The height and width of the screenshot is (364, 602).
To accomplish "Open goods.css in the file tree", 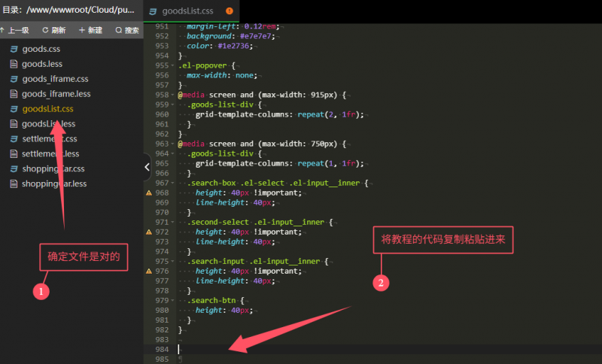I will [x=39, y=49].
